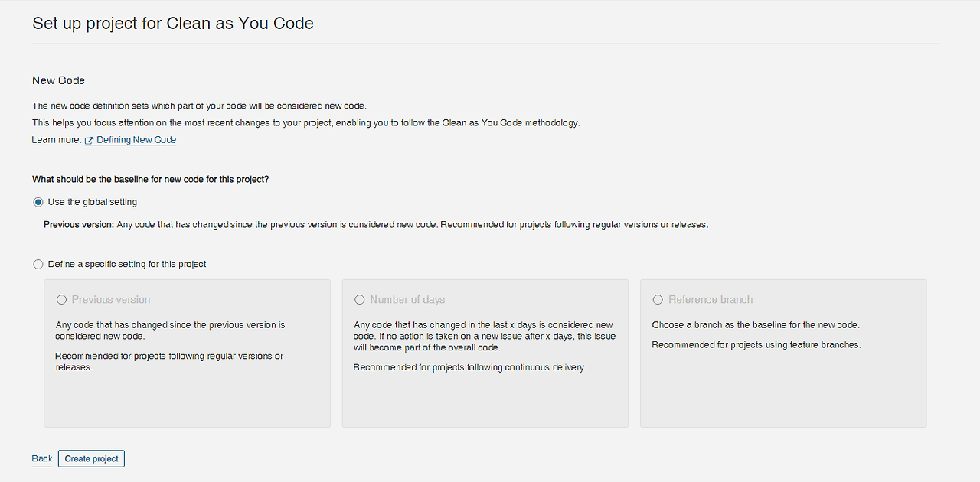Image resolution: width=980 pixels, height=482 pixels.
Task: Choose Define a specific setting radio button
Action: click(38, 264)
